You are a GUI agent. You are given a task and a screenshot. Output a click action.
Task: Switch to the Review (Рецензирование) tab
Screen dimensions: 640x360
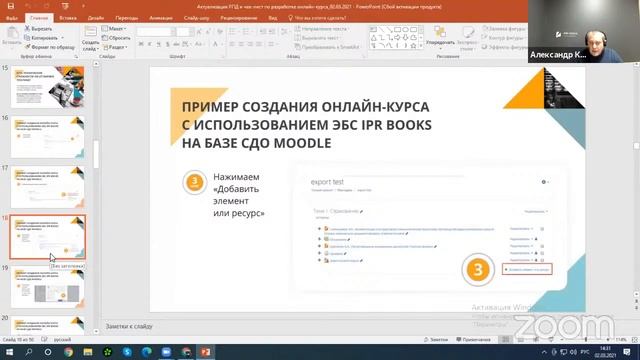coord(239,18)
